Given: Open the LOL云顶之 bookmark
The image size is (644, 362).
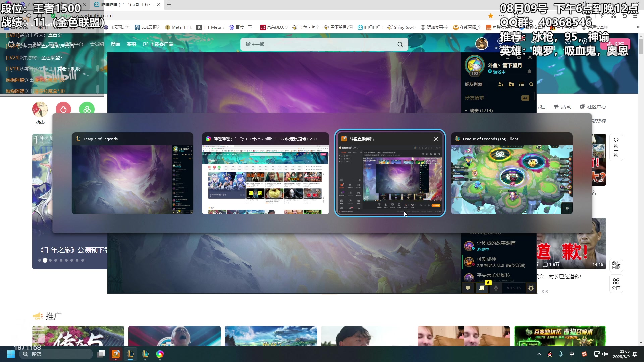Looking at the screenshot, I should (x=147, y=27).
